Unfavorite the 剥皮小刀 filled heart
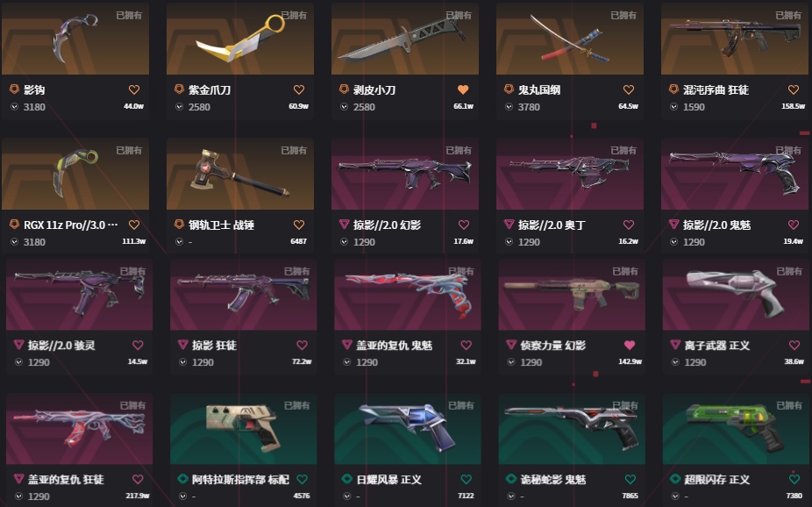Screen dimensions: 812x507 pyautogui.click(x=463, y=90)
